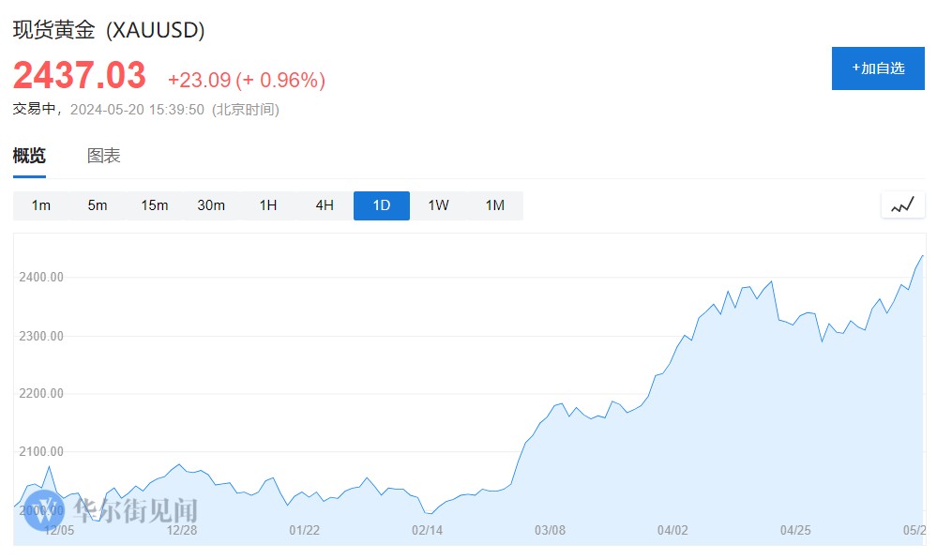The width and height of the screenshot is (937, 560).
Task: Switch chart to 4H interval
Action: [325, 205]
